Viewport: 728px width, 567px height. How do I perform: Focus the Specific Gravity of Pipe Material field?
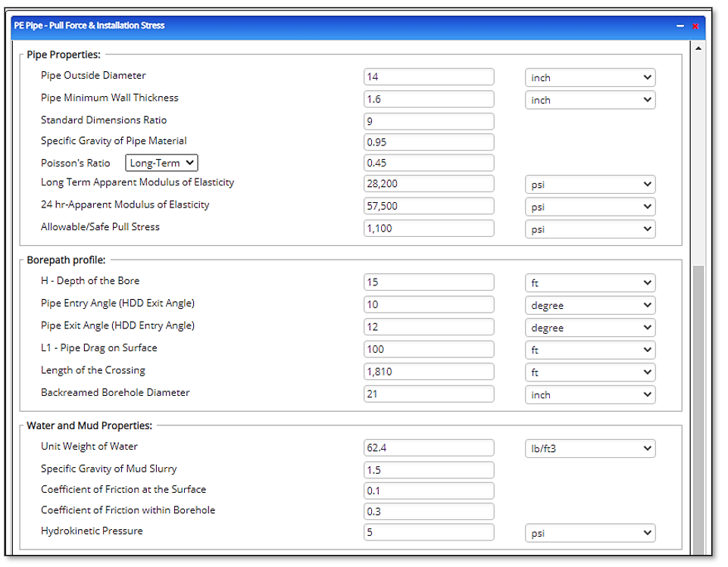point(428,142)
